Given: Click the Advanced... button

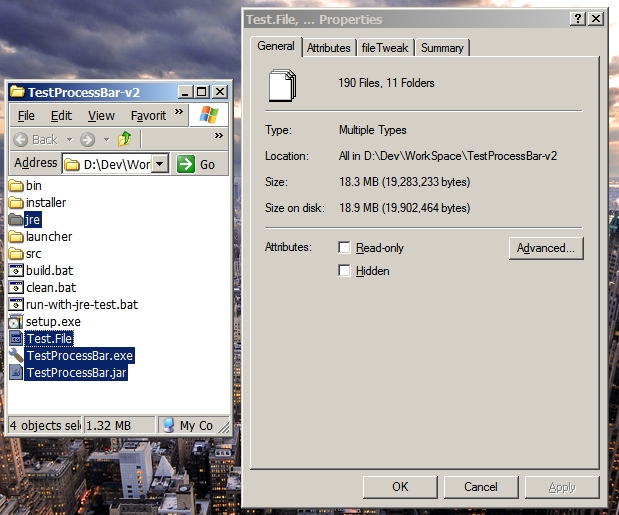Looking at the screenshot, I should 546,248.
